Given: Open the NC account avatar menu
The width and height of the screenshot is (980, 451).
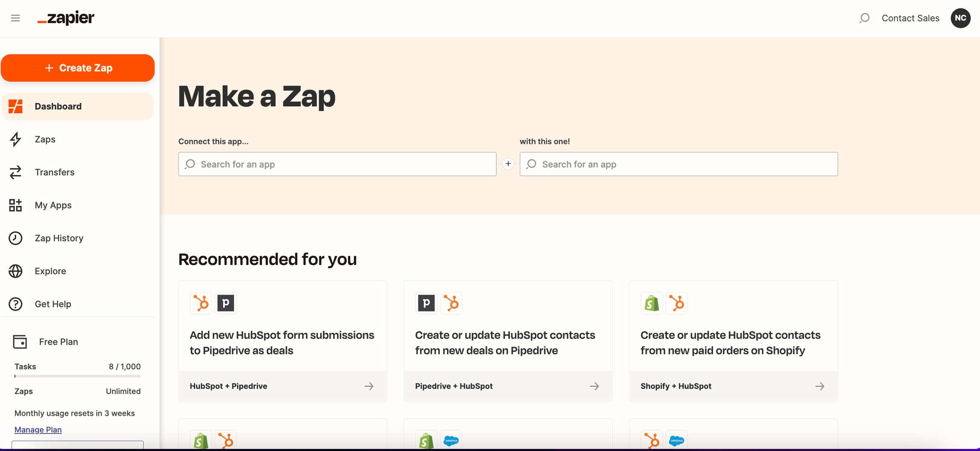Looking at the screenshot, I should 961,18.
